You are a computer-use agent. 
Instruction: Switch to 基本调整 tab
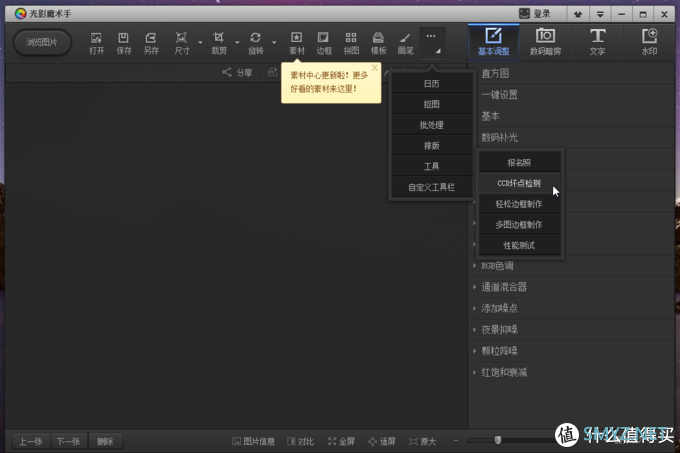(494, 42)
